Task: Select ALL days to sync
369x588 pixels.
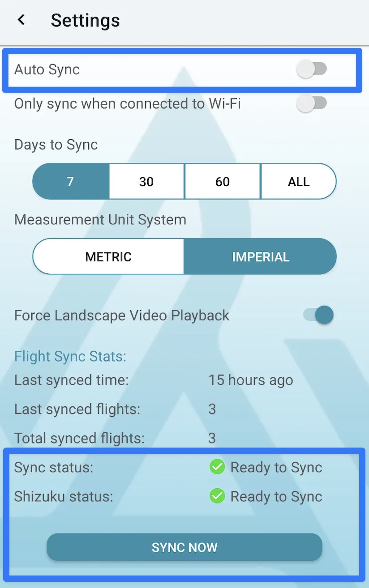Action: click(x=298, y=182)
